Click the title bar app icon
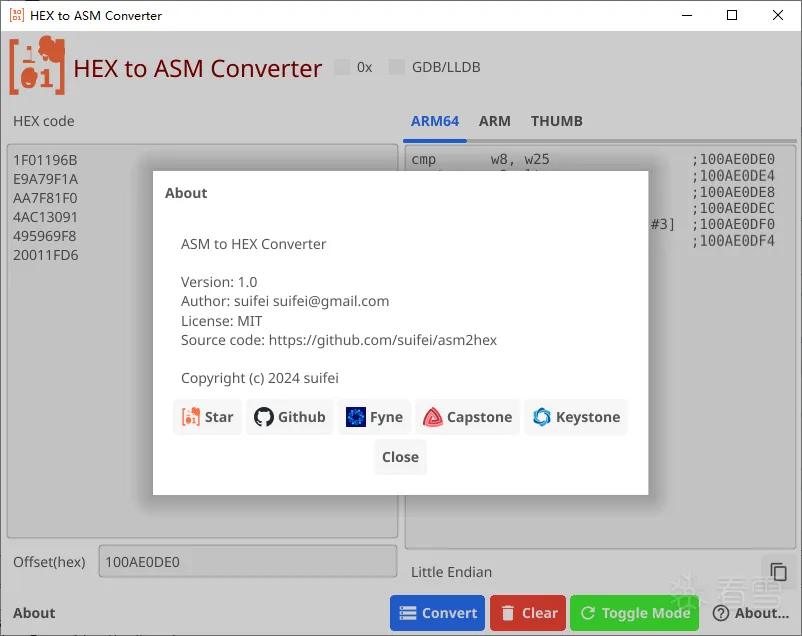 click(16, 15)
